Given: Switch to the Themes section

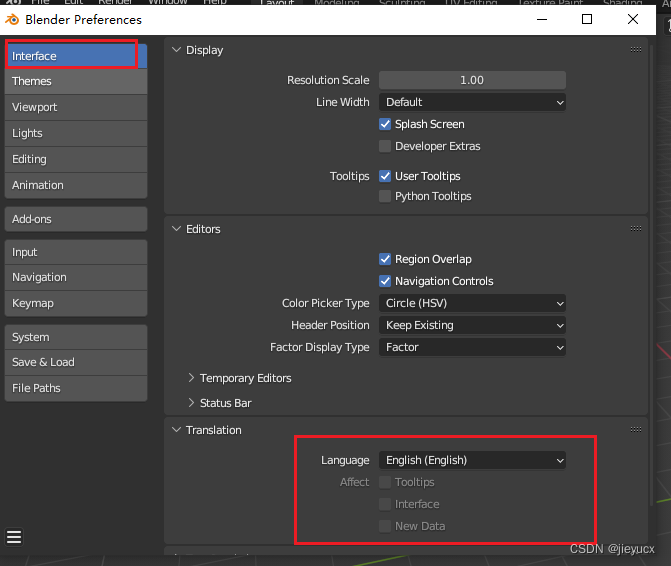Looking at the screenshot, I should (76, 81).
